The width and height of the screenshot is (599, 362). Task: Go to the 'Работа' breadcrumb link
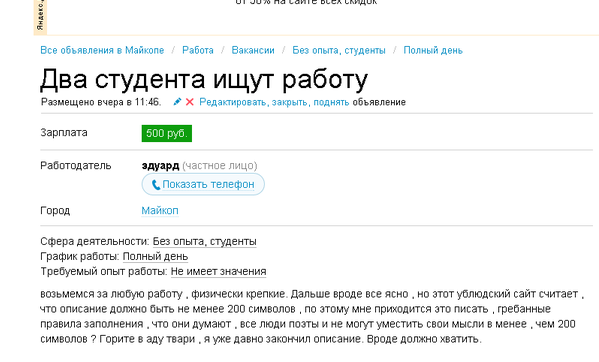(198, 50)
